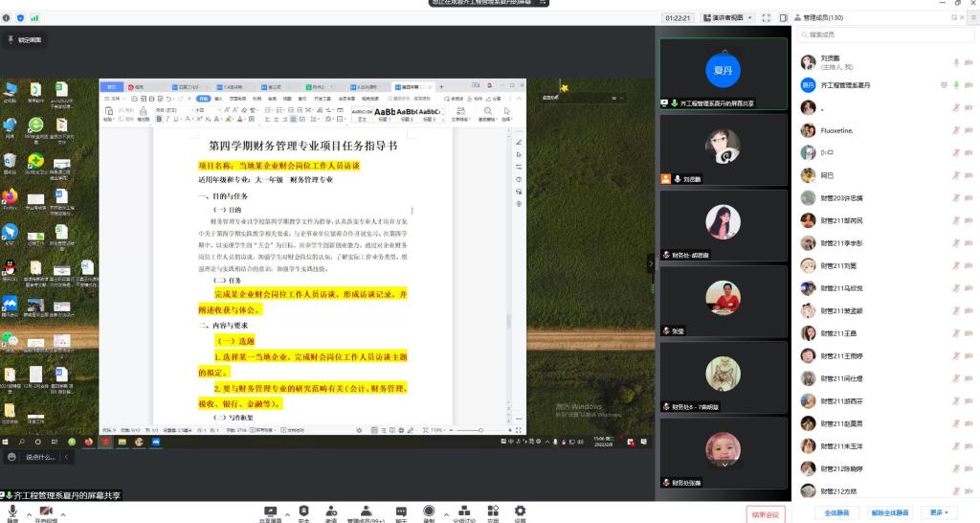Toggle microphone for 齐工程管理系夏丹
The image size is (980, 523).
(956, 85)
